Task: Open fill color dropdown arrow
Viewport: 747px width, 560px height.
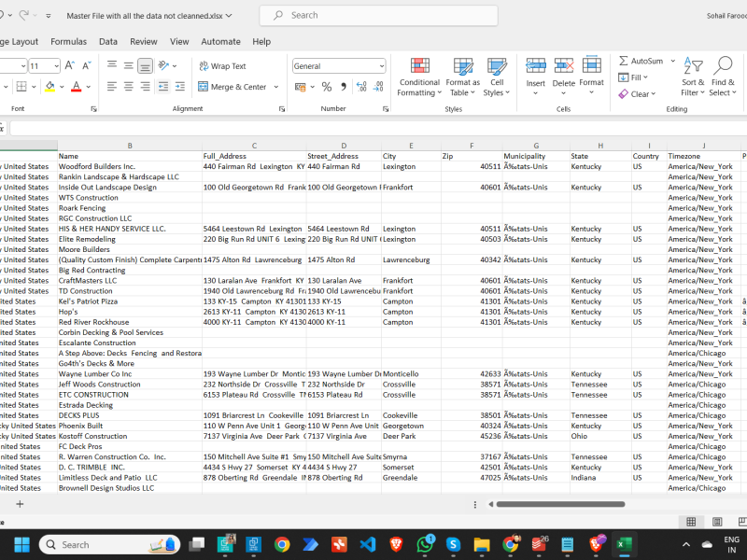Action: click(x=62, y=87)
